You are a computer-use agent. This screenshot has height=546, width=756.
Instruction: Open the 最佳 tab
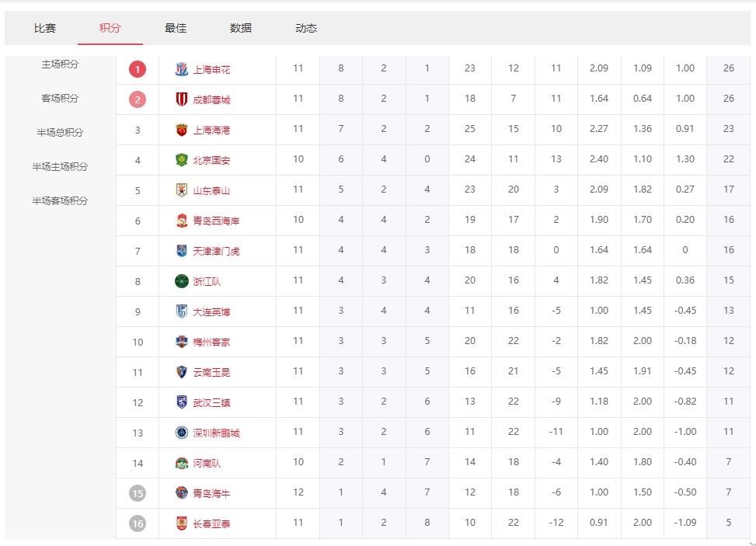[176, 28]
